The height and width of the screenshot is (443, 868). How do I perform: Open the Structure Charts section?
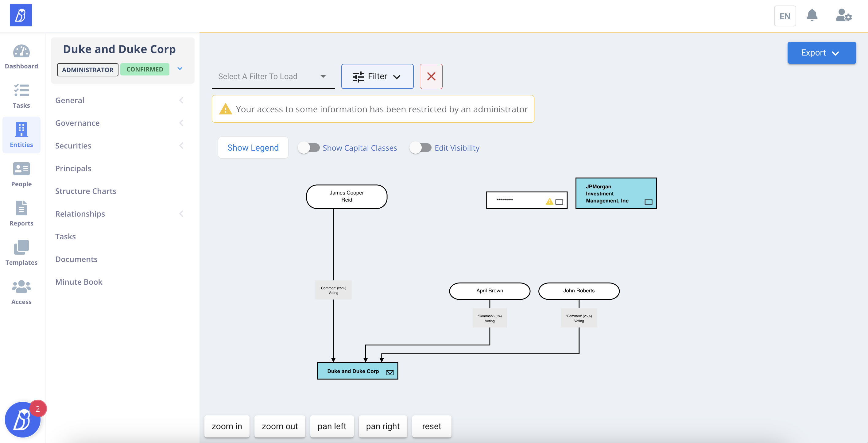pyautogui.click(x=86, y=191)
